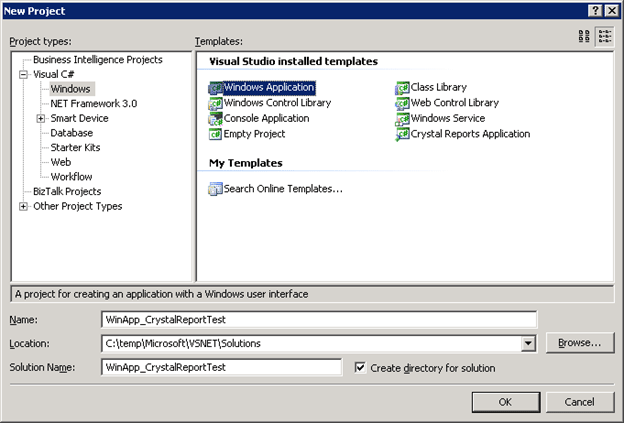Select Windows under Visual C#
This screenshot has height=423, width=624.
click(x=71, y=89)
